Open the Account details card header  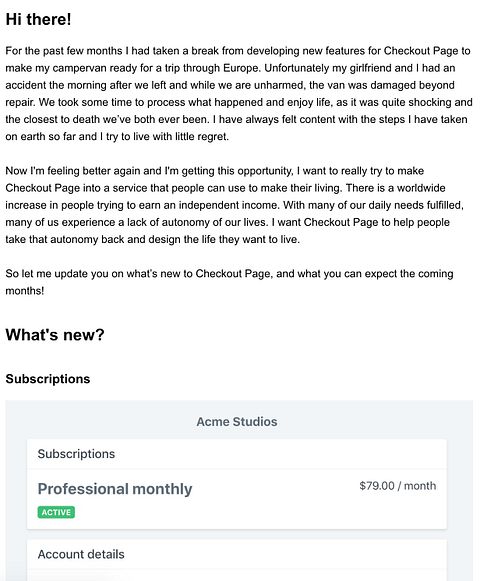coord(81,554)
